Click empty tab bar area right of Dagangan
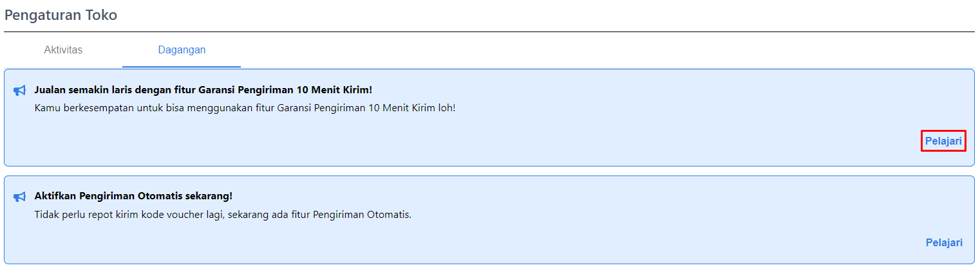Screen dimensions: 980x270 [x=580, y=50]
